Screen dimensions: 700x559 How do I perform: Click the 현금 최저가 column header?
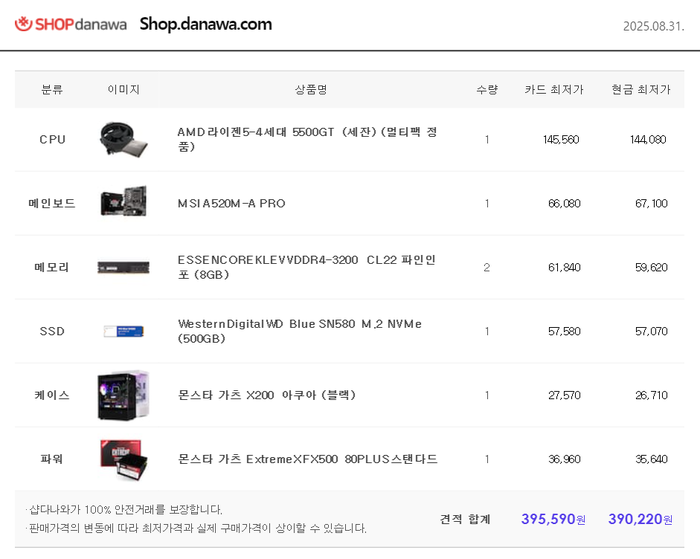tap(641, 90)
